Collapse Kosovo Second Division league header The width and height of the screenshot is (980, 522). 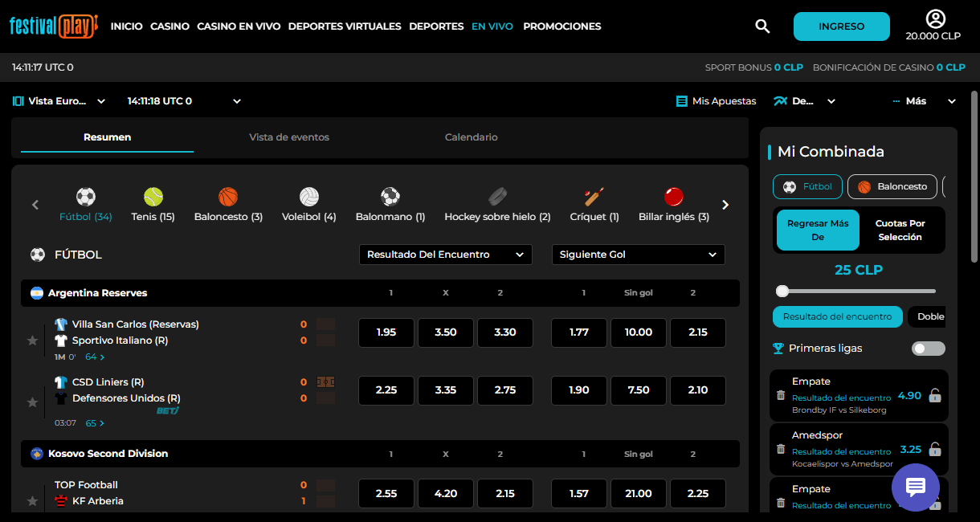(380, 454)
